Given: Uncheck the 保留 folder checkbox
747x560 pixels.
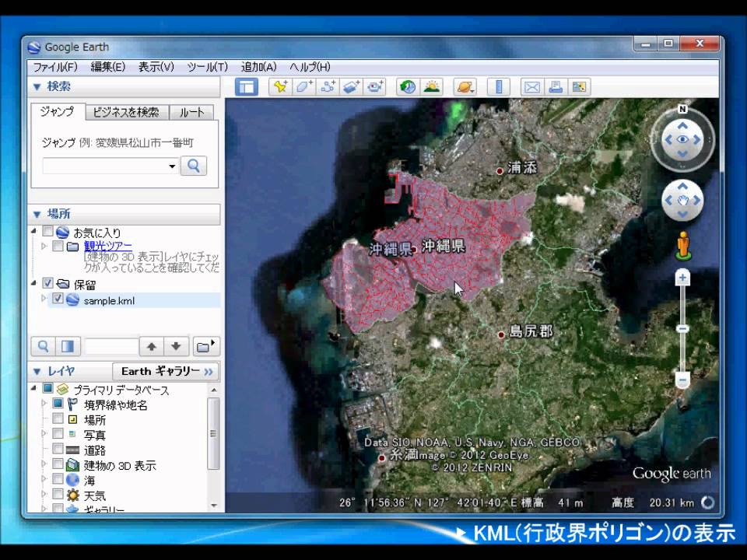Looking at the screenshot, I should [47, 283].
